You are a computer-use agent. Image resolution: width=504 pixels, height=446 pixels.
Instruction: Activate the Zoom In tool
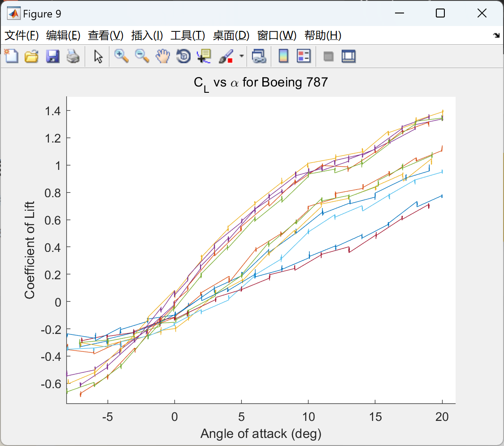click(x=122, y=56)
